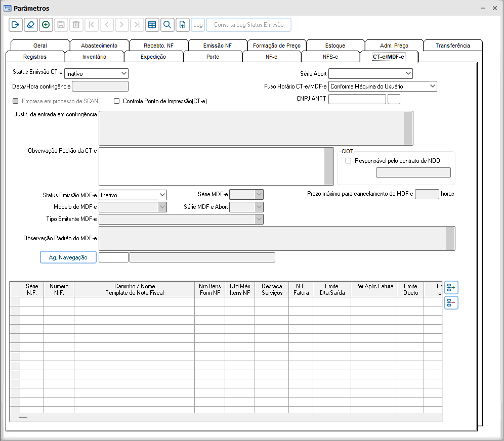
Task: Click the eraser clear icon
Action: 31,25
